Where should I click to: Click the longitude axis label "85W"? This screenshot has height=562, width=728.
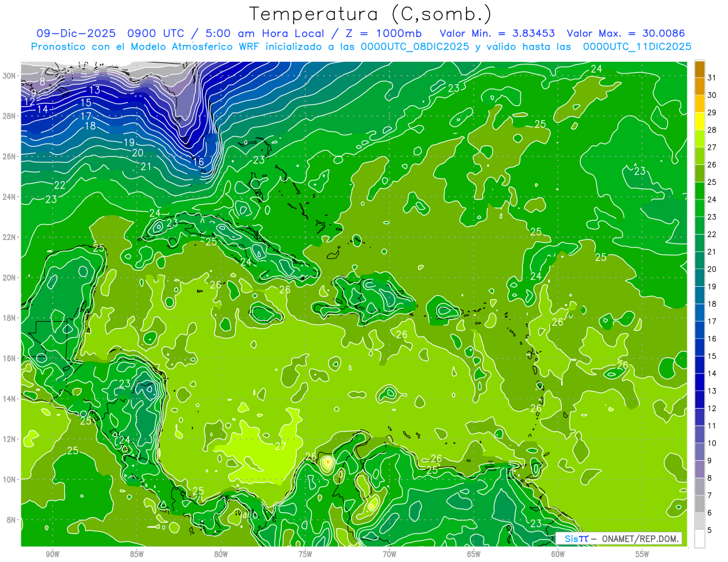[x=136, y=555]
